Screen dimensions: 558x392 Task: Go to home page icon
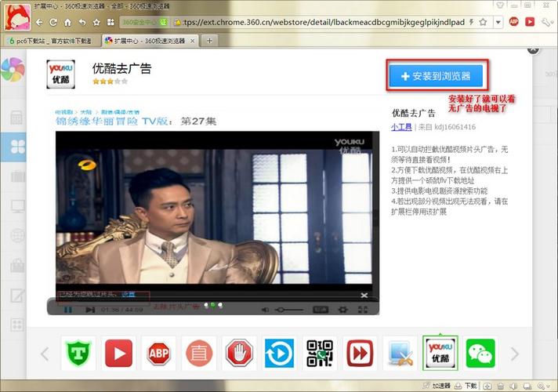[x=67, y=23]
